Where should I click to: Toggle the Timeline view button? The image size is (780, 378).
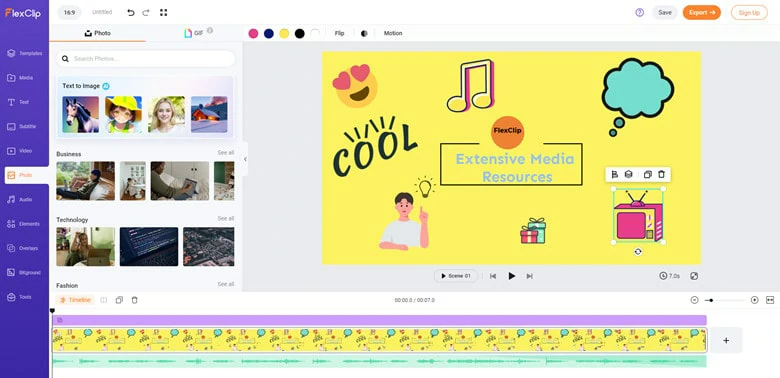click(75, 300)
